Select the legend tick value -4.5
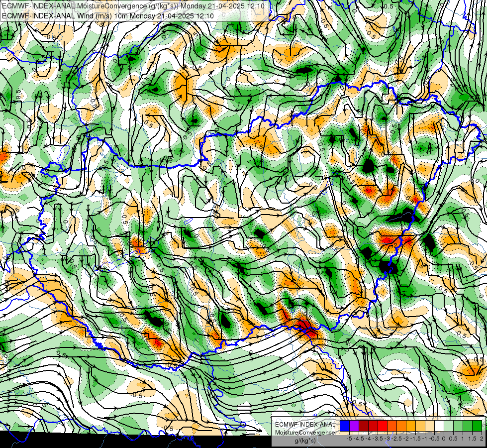 [x=359, y=439]
